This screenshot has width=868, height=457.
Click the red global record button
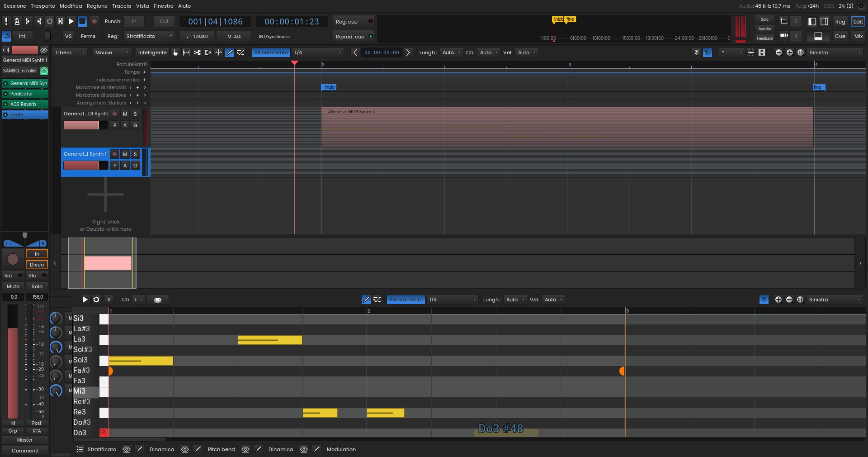pos(94,21)
